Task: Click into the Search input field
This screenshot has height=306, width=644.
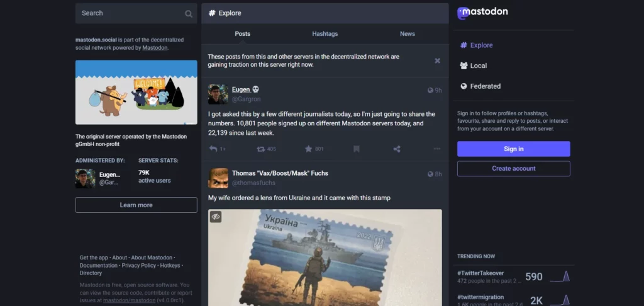Action: pos(136,13)
